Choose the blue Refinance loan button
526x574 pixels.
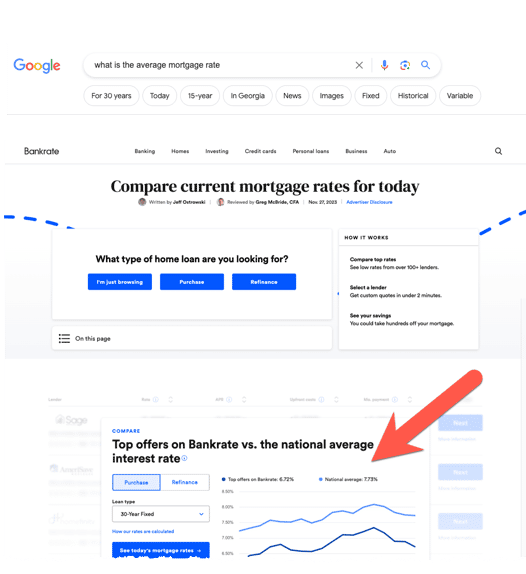264,282
